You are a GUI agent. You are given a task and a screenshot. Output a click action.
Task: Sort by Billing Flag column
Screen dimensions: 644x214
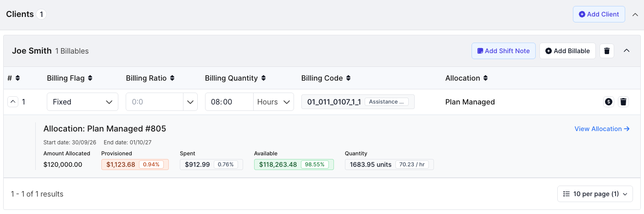click(70, 78)
